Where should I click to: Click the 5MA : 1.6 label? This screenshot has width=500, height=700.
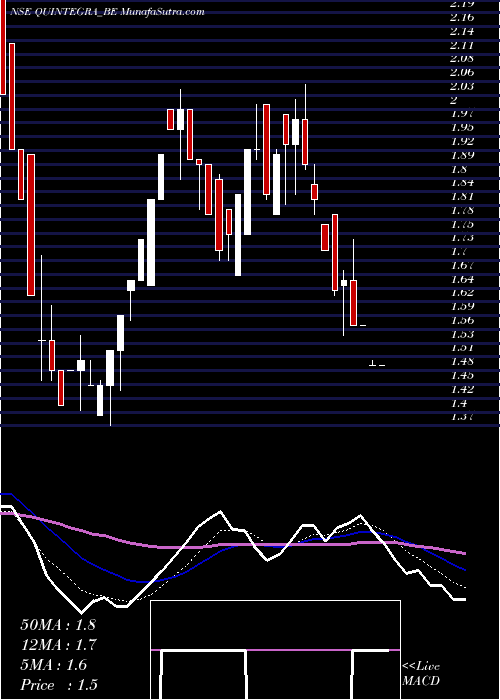coord(54,665)
